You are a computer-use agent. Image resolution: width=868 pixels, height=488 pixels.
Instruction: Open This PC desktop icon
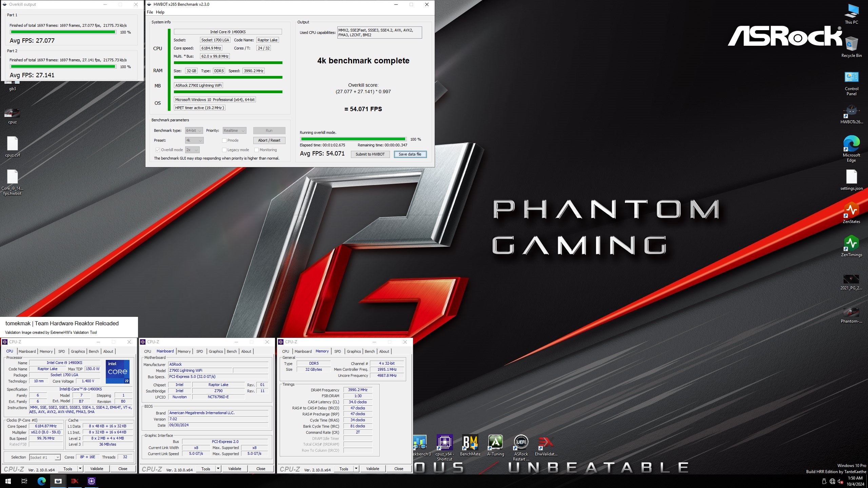(x=851, y=14)
